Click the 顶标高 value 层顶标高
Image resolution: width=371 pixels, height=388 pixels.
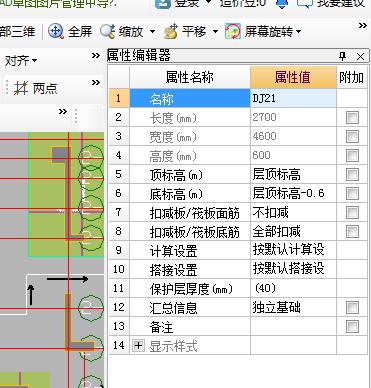[x=293, y=174]
